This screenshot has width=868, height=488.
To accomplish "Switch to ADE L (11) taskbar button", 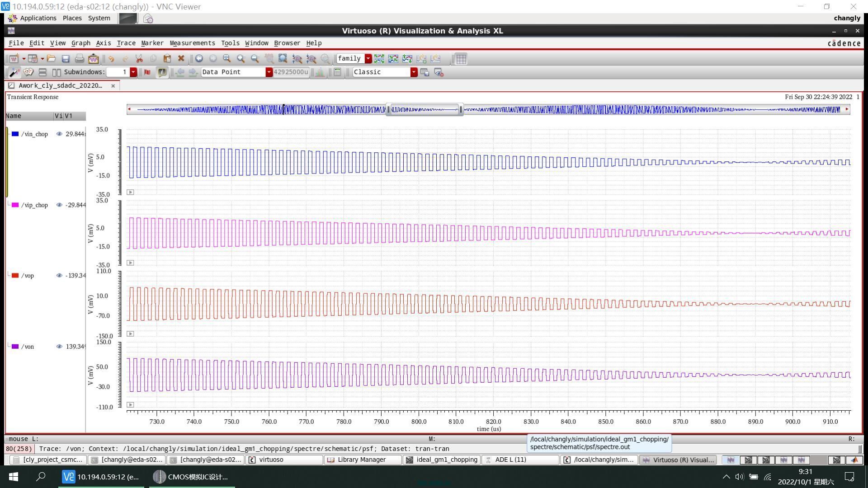I will click(x=521, y=460).
